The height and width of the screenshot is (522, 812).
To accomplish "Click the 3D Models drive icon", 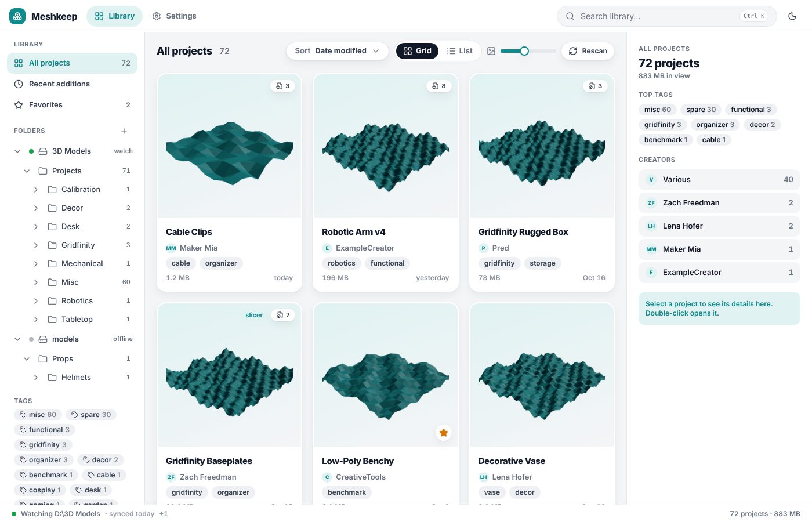I will pos(43,151).
